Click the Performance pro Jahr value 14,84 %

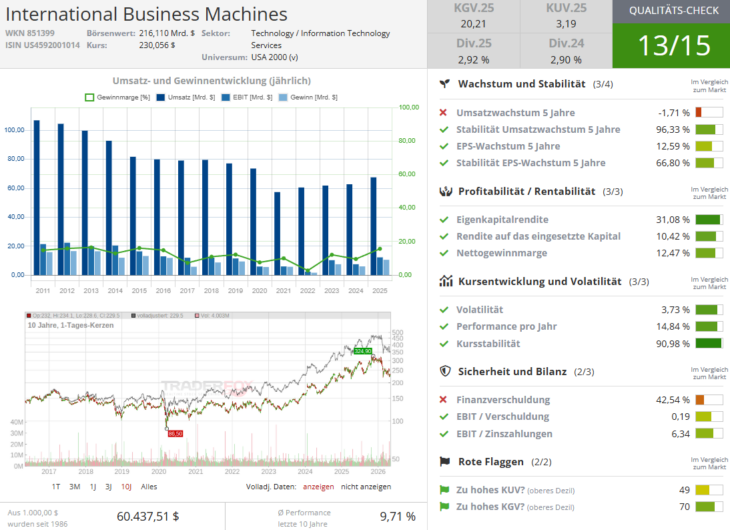673,326
